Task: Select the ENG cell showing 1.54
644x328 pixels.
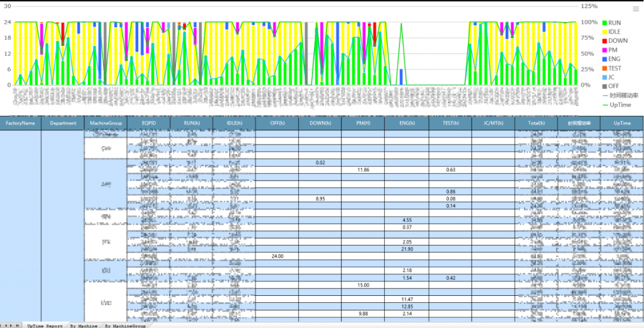Action: pos(407,278)
